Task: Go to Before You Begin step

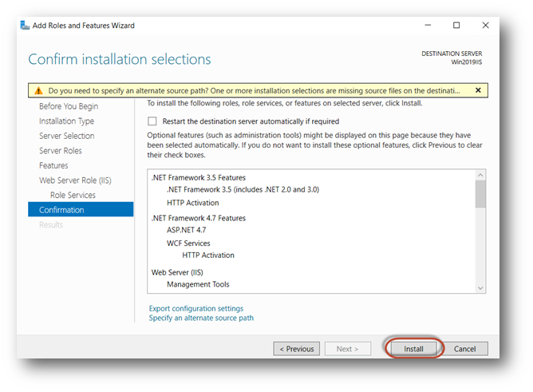Action: [x=69, y=106]
